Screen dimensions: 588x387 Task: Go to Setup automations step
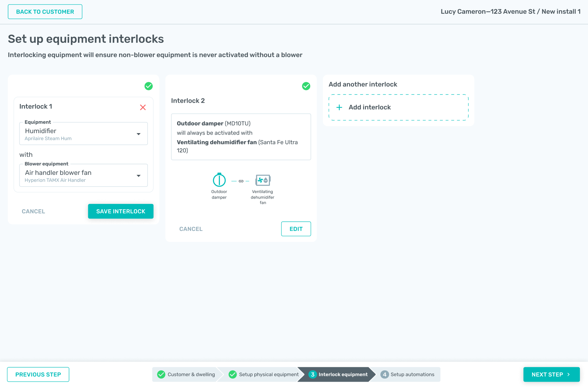coord(408,375)
